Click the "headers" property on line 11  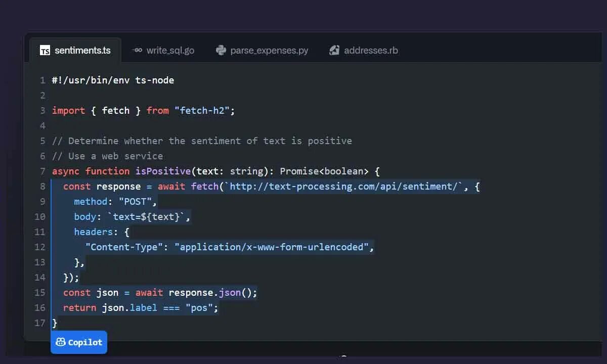coord(94,232)
